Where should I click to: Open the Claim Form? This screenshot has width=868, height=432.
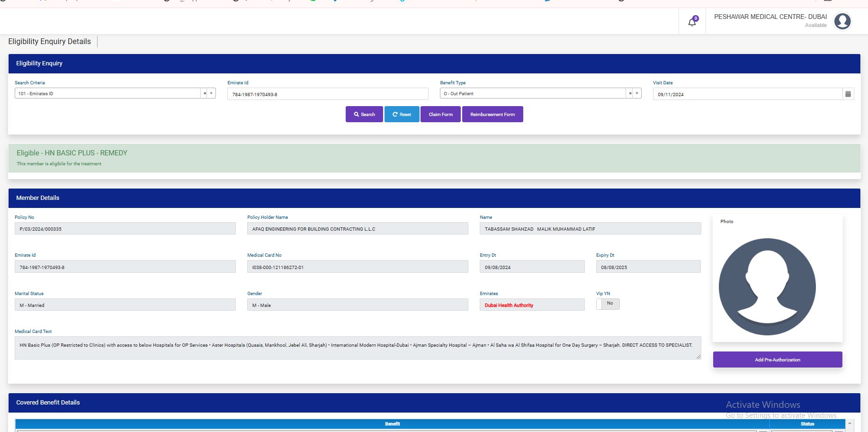440,114
